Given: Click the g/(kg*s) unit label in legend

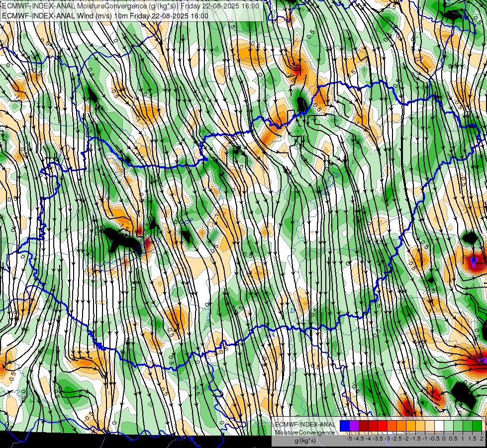Looking at the screenshot, I should coord(305,441).
